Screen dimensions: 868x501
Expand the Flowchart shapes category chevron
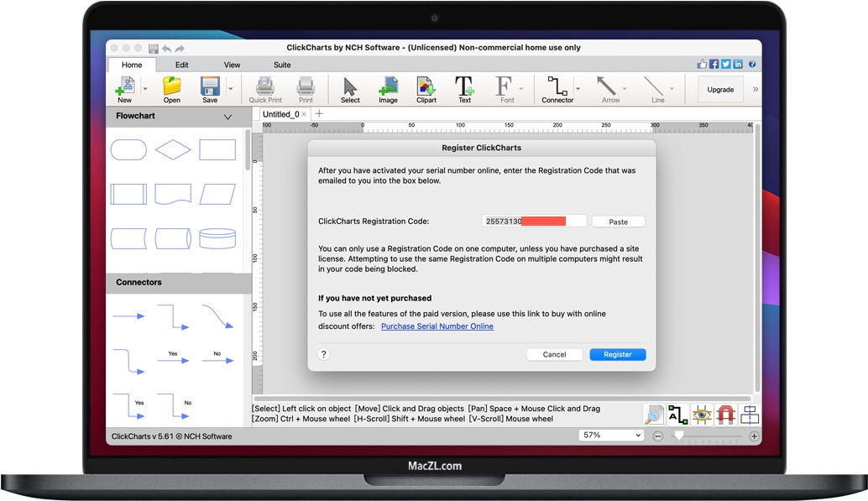coord(227,117)
